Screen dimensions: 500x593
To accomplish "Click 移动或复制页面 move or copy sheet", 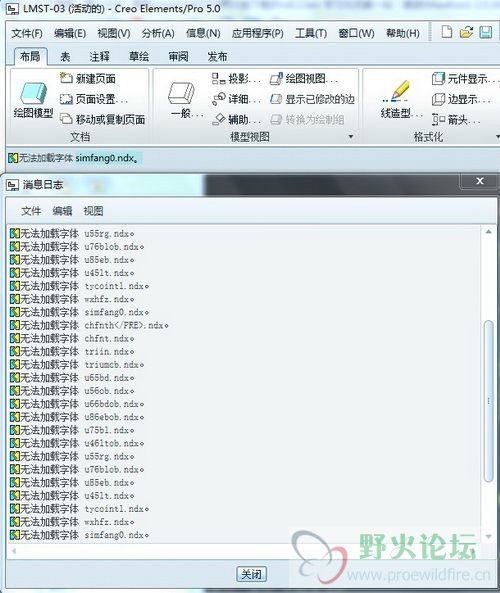I will (x=102, y=120).
